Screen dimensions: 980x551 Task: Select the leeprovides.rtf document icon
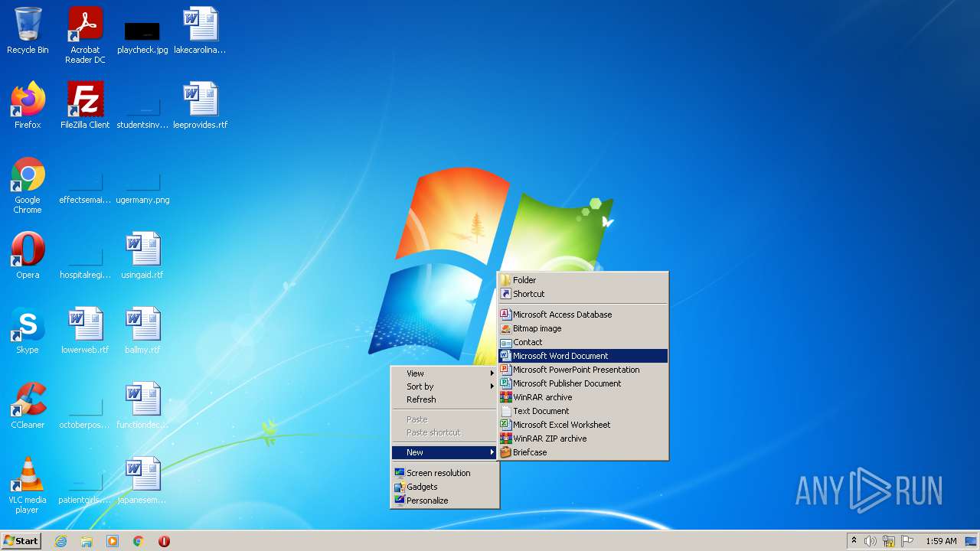[x=200, y=106]
